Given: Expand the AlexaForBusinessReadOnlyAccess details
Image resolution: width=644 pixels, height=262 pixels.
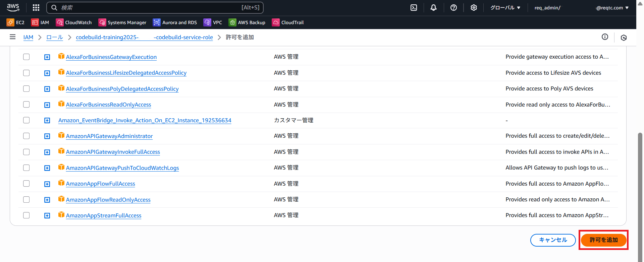Looking at the screenshot, I should (x=47, y=105).
